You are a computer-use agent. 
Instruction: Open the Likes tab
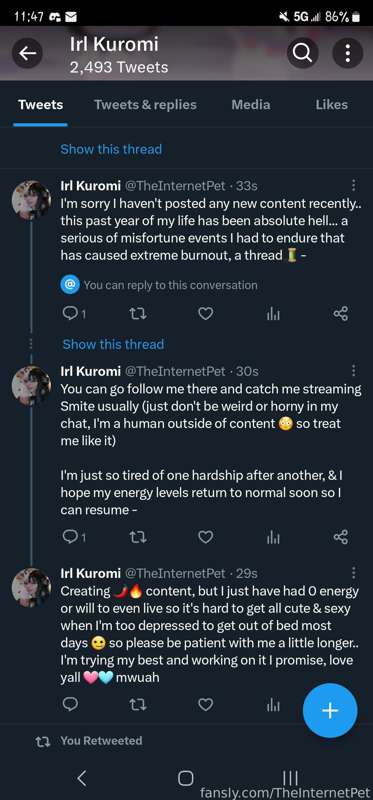(331, 105)
